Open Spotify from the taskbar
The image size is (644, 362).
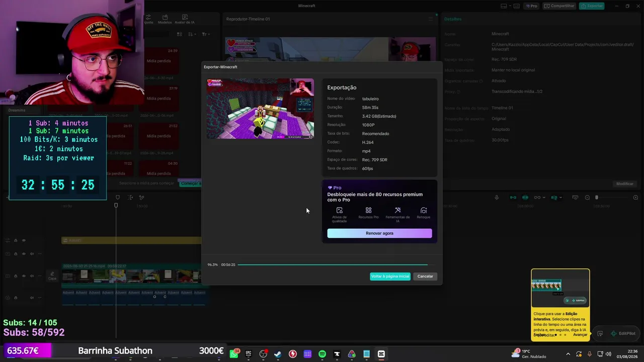coord(323,354)
